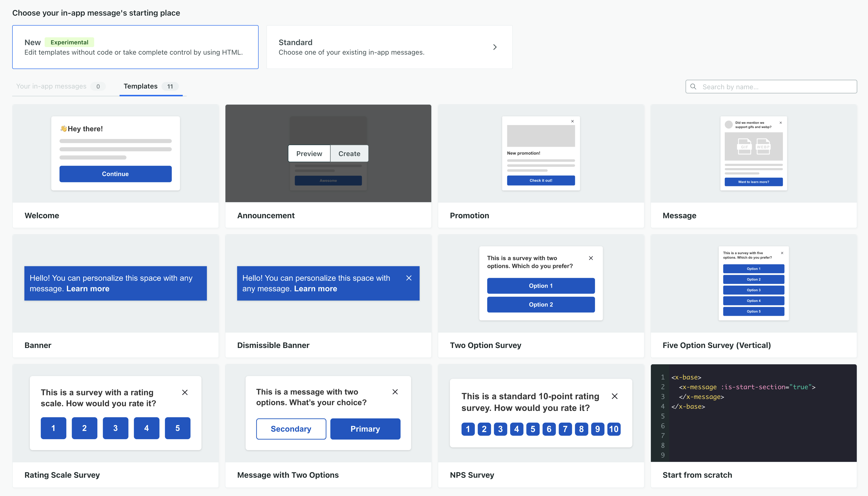This screenshot has width=868, height=496.
Task: Open the NPS Survey card title
Action: [x=472, y=475]
